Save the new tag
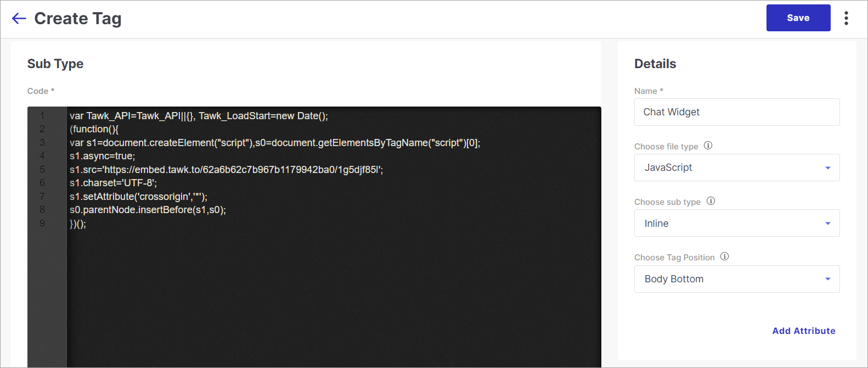 pos(798,18)
